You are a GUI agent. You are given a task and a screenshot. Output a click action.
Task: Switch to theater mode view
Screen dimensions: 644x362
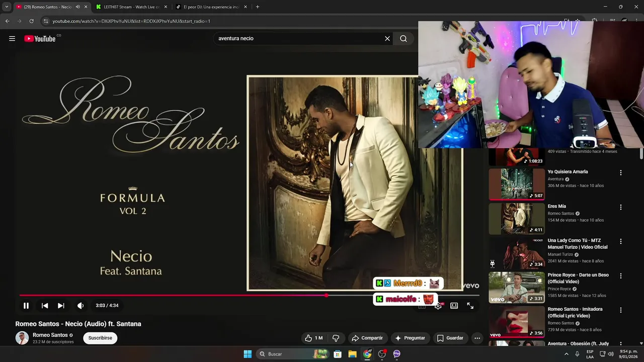tap(454, 306)
